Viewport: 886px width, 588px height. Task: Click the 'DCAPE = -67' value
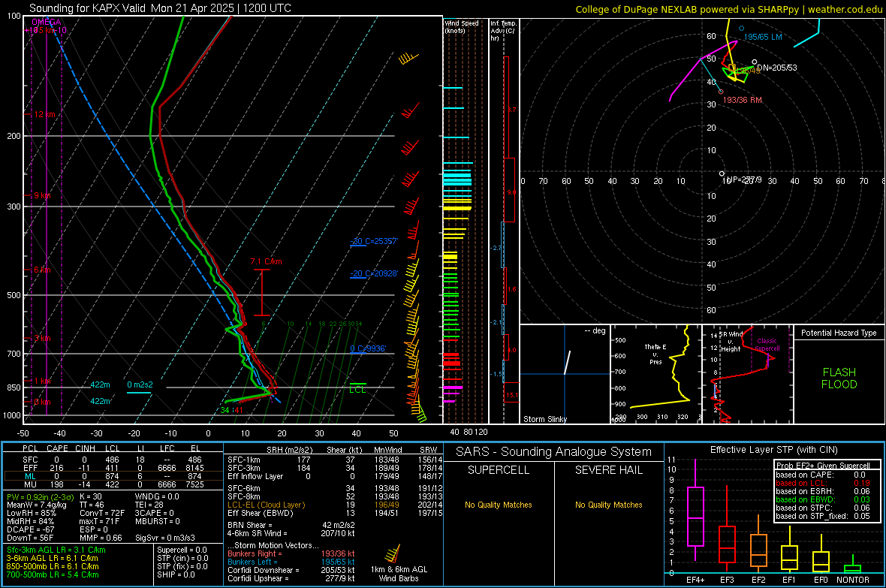click(30, 529)
